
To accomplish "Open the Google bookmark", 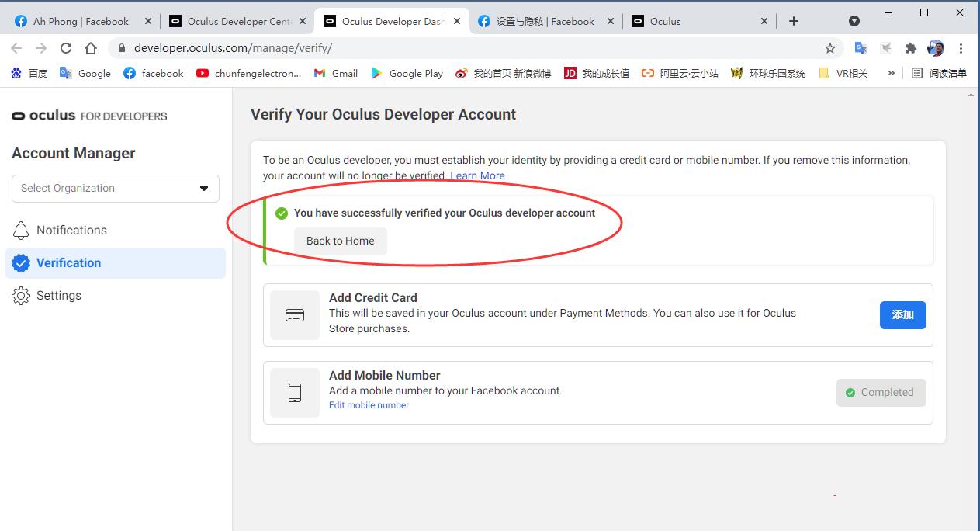I will click(85, 73).
